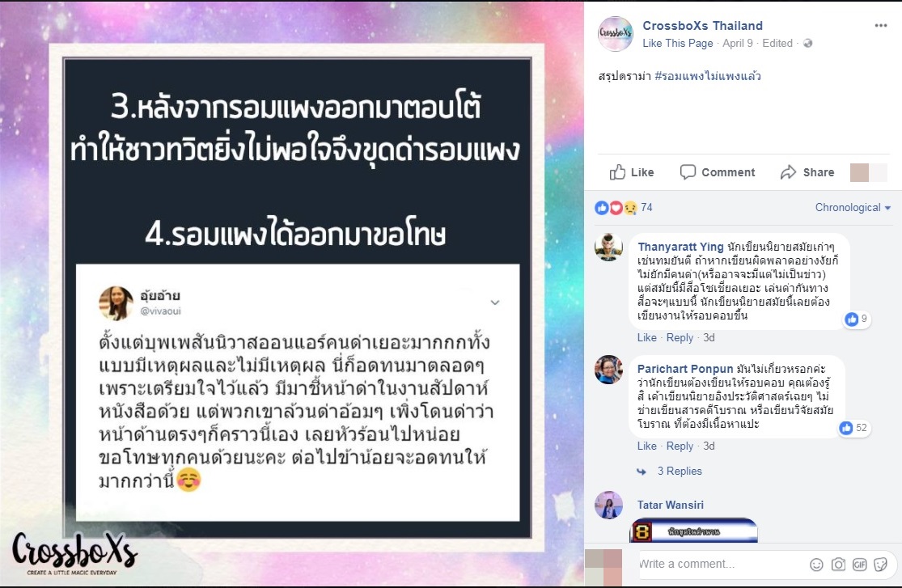Viewport: 902px width, 588px height.
Task: Click the thumbs-up Like icon on the post
Action: (617, 172)
